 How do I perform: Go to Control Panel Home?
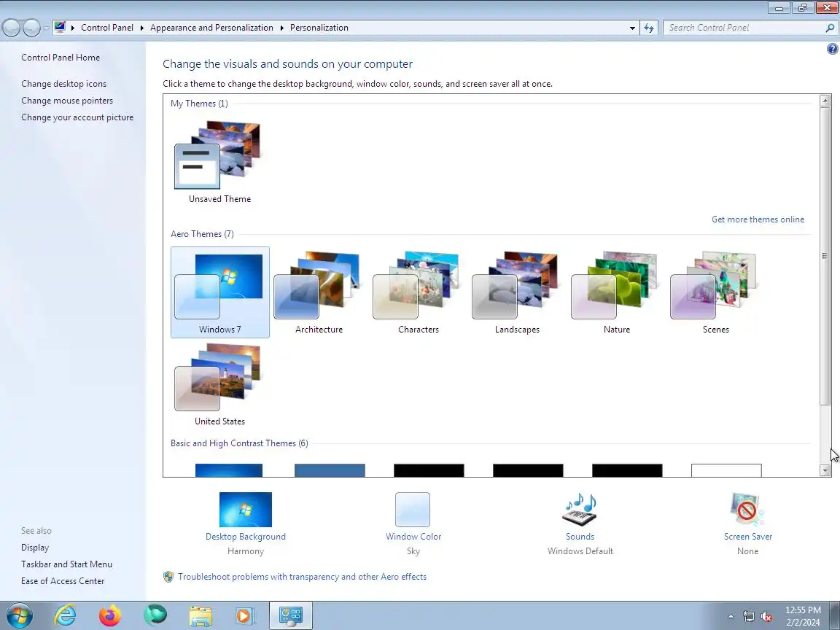(61, 58)
